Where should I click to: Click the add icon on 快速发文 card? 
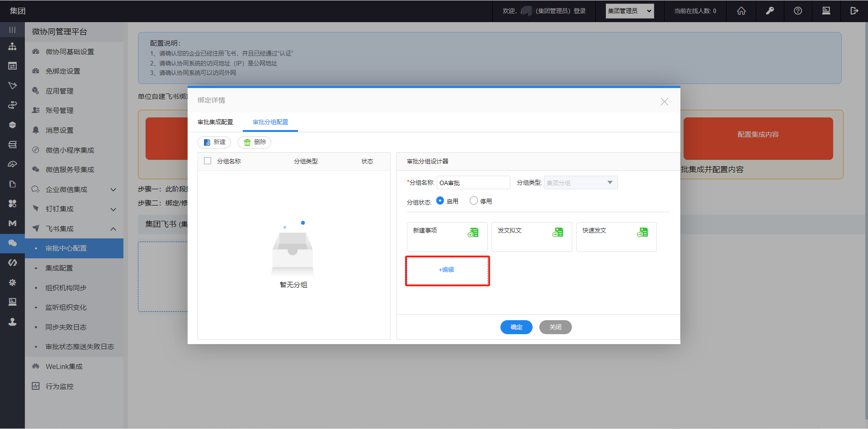pyautogui.click(x=642, y=233)
